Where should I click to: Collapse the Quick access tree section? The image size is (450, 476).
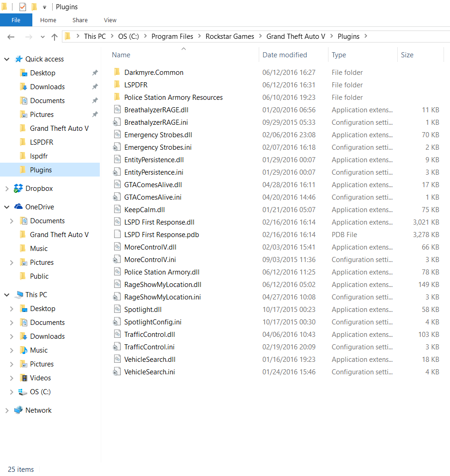[7, 59]
